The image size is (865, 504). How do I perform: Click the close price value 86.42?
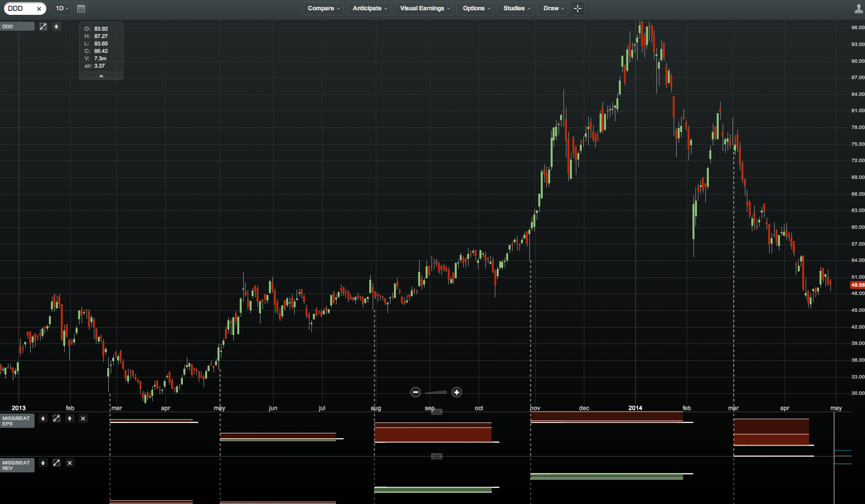click(101, 51)
